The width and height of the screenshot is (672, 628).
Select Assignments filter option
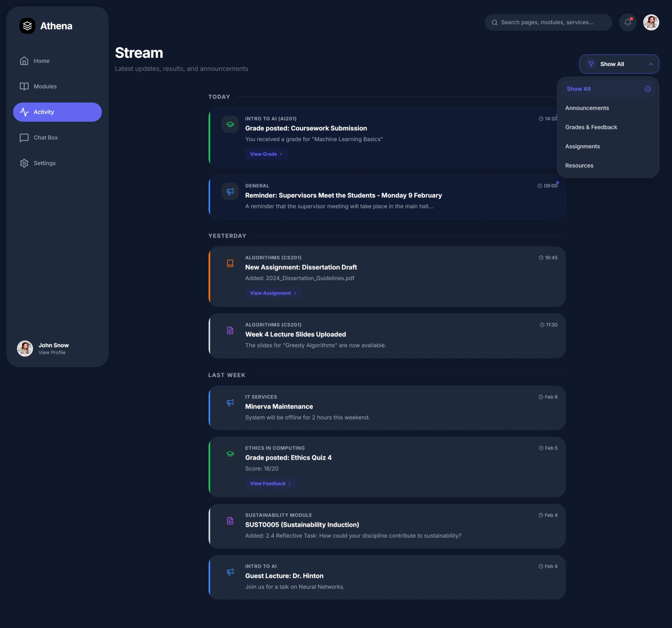click(x=582, y=147)
